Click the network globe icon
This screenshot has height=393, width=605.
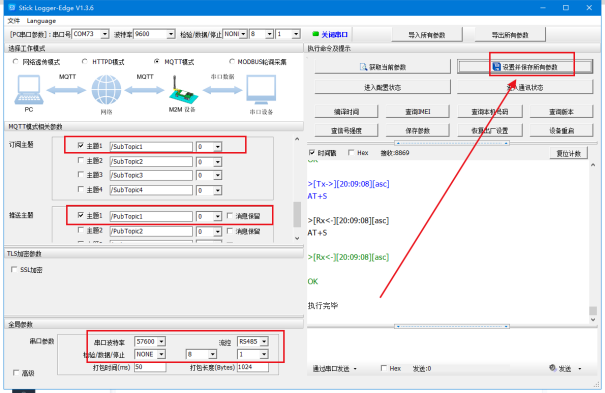coord(106,89)
